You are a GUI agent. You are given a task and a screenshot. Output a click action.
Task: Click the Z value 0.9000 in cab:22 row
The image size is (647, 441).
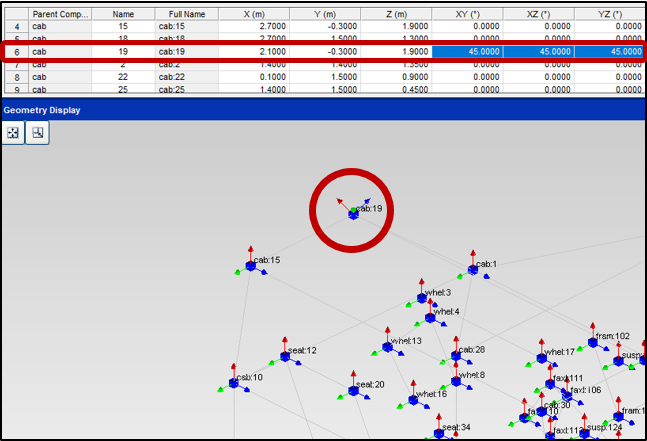pyautogui.click(x=396, y=77)
